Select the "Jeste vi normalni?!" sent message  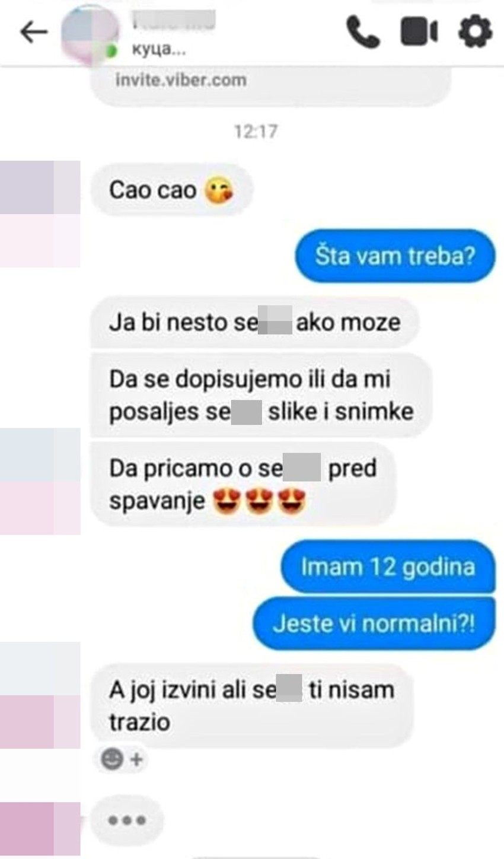(374, 624)
